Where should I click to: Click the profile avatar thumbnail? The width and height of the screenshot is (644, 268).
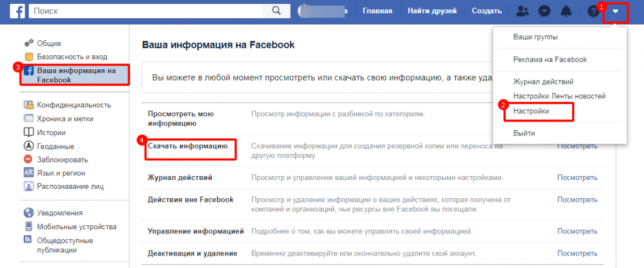pyautogui.click(x=305, y=11)
